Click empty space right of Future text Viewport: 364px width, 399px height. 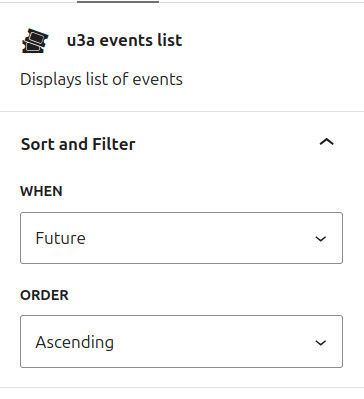click(200, 238)
